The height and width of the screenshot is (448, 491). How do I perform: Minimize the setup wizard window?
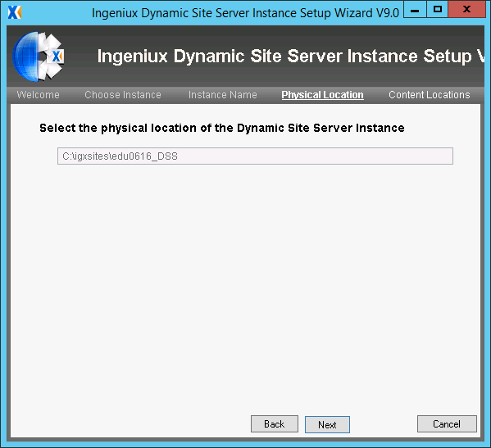click(415, 10)
